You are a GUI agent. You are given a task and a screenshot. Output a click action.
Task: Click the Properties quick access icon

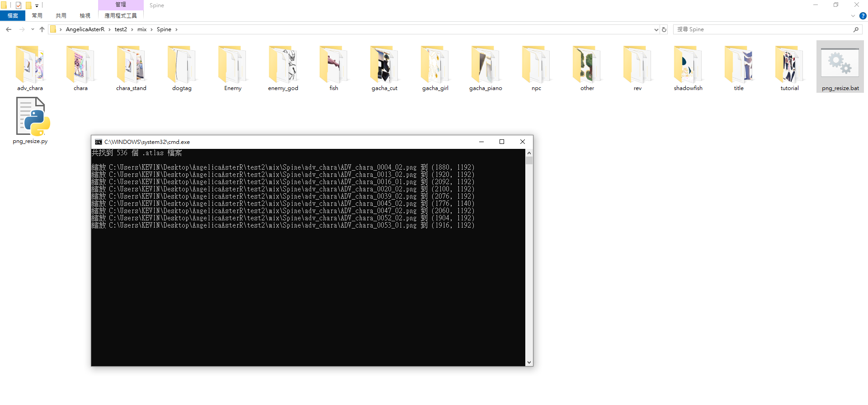(19, 5)
